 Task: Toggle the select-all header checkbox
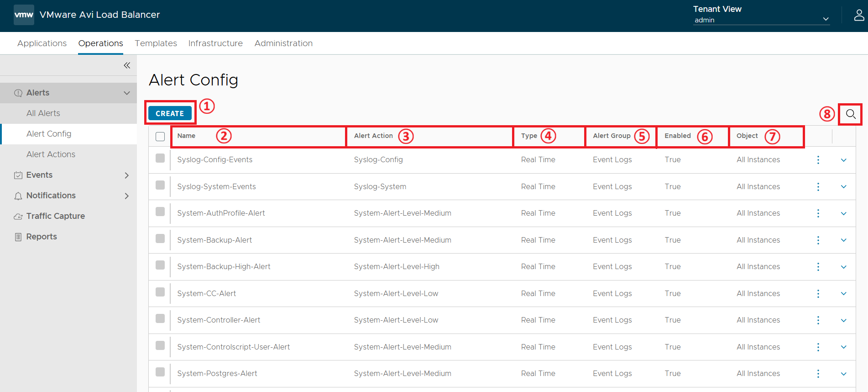tap(160, 137)
